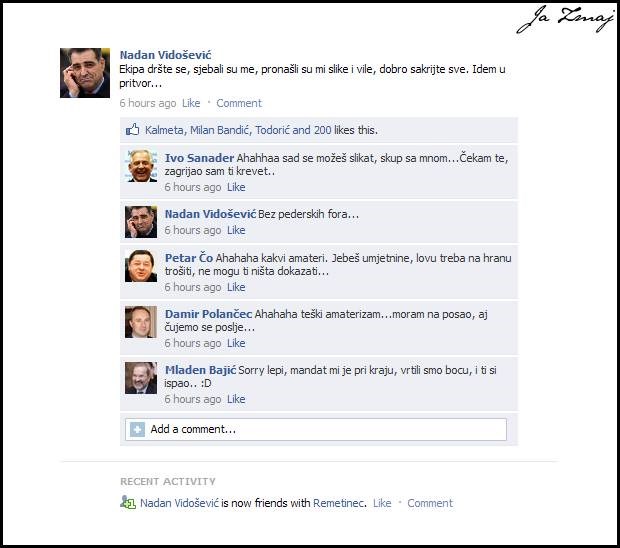Screen dimensions: 620x548
Task: Click Comment under the main post
Action: click(x=239, y=103)
